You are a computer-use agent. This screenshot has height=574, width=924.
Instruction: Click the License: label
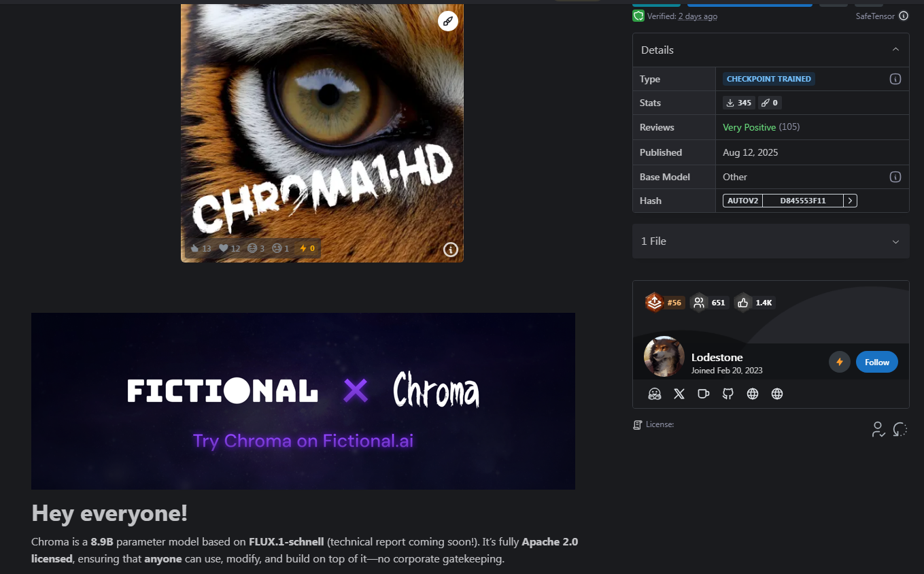[x=660, y=424]
